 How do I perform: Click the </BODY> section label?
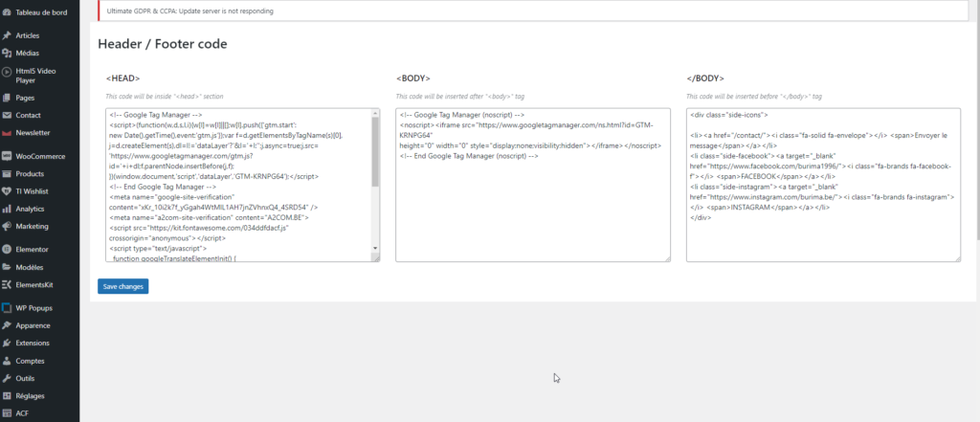(705, 78)
